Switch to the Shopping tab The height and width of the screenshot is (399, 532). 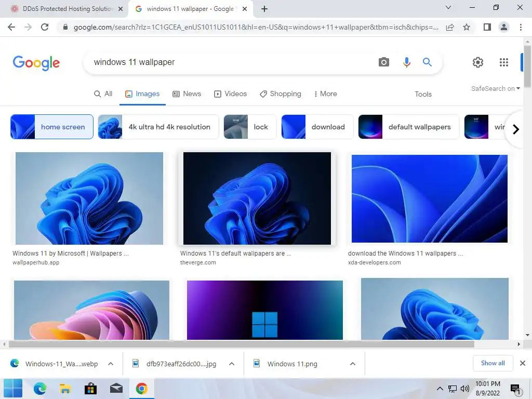(x=281, y=94)
